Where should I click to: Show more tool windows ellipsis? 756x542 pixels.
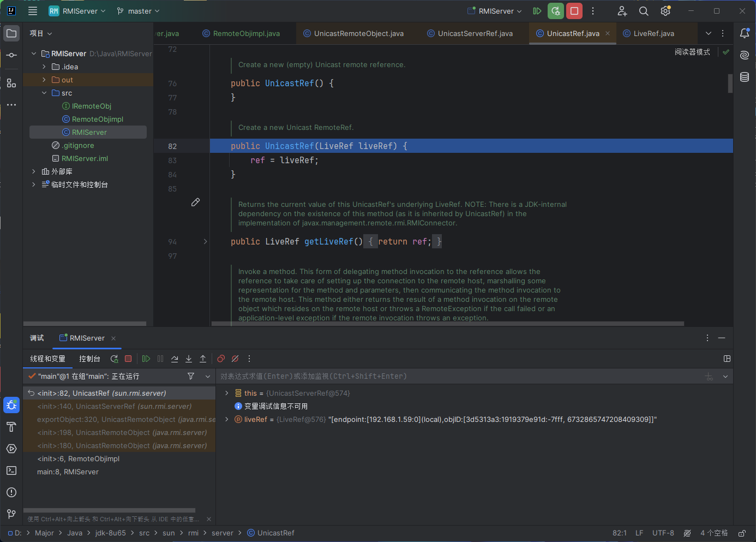pos(11,105)
